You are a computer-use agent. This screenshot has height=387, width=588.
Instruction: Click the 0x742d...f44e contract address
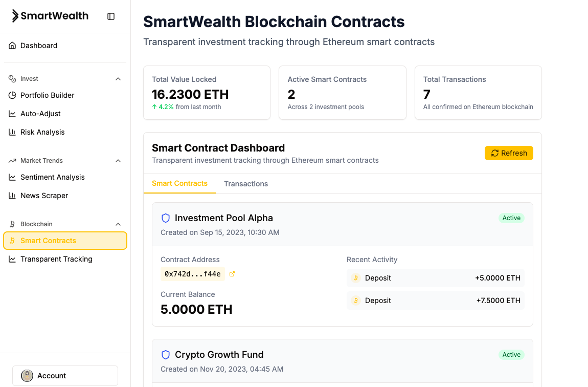click(192, 274)
